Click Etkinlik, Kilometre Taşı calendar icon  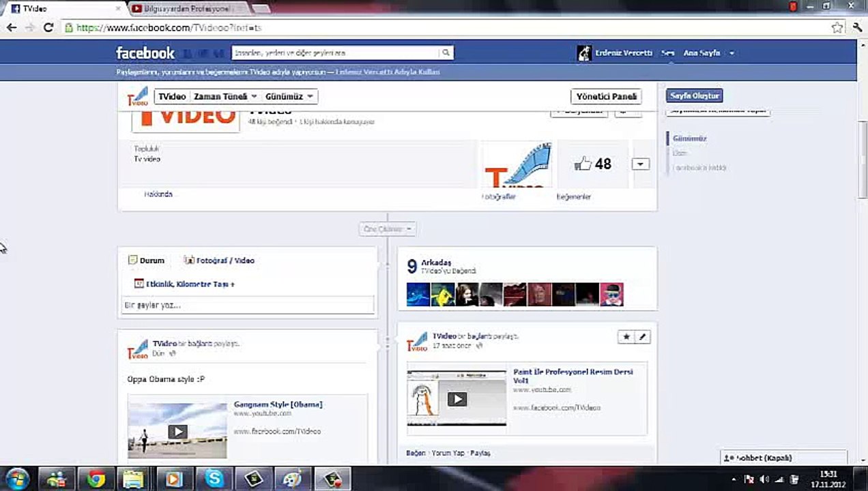pos(139,284)
